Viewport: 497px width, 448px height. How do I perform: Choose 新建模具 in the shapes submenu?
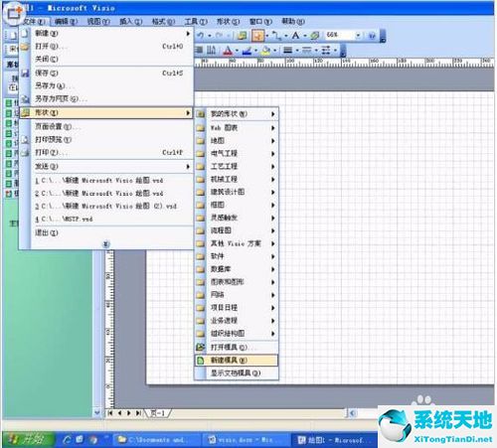(237, 361)
